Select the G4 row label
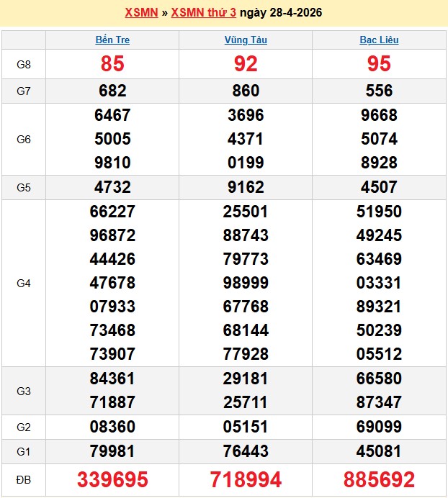448x498 pixels. pyautogui.click(x=24, y=283)
